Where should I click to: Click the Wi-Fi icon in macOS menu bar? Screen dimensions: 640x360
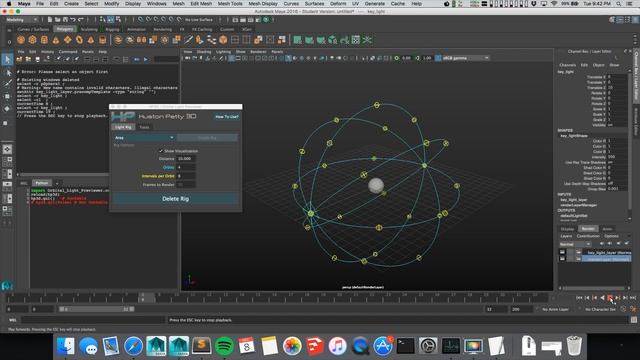click(554, 4)
